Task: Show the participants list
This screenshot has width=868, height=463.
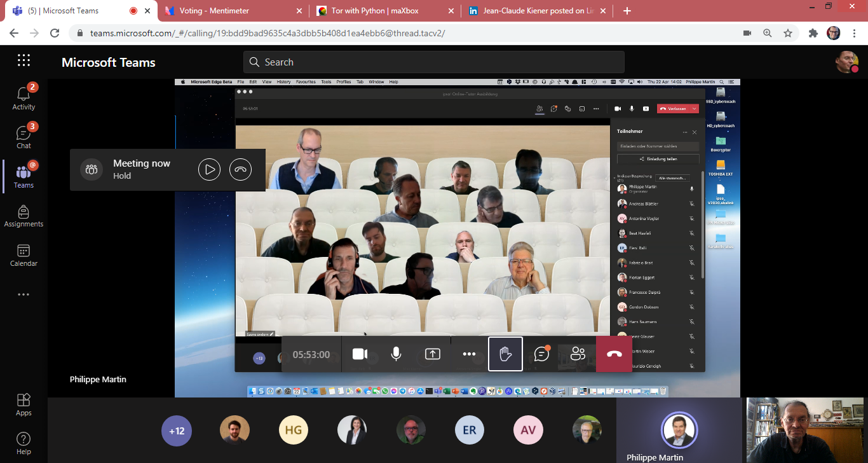Action: pyautogui.click(x=578, y=354)
